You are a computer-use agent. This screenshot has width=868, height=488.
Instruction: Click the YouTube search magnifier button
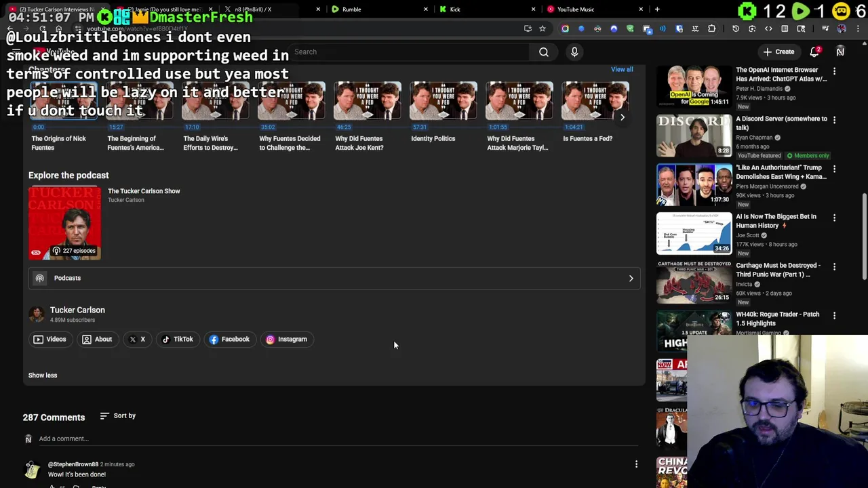544,52
